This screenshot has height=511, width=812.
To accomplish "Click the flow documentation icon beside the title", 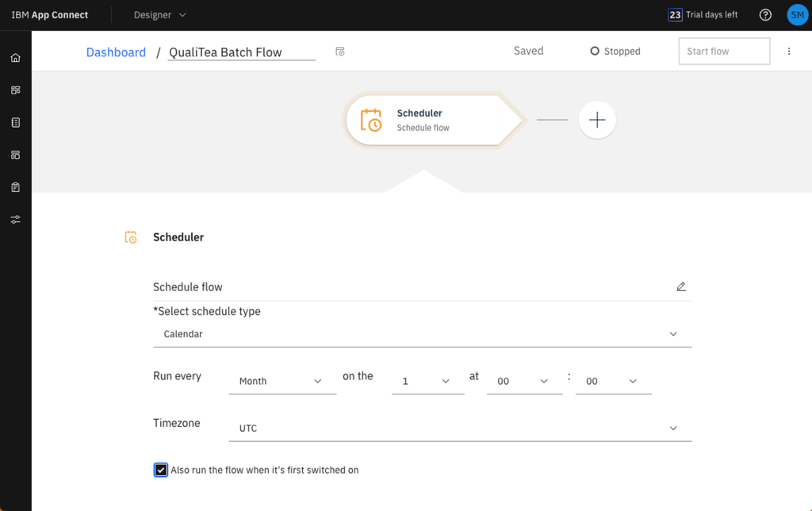I will click(x=339, y=51).
